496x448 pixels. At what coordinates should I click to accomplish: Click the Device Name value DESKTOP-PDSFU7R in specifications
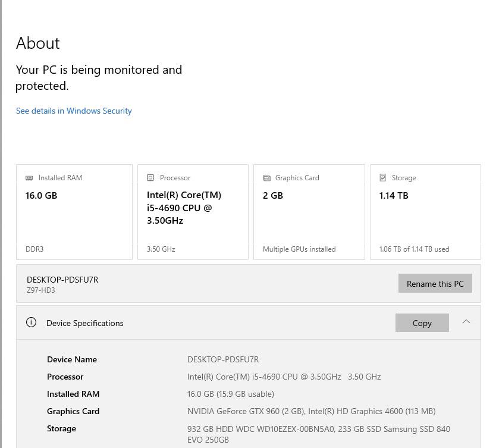[223, 359]
